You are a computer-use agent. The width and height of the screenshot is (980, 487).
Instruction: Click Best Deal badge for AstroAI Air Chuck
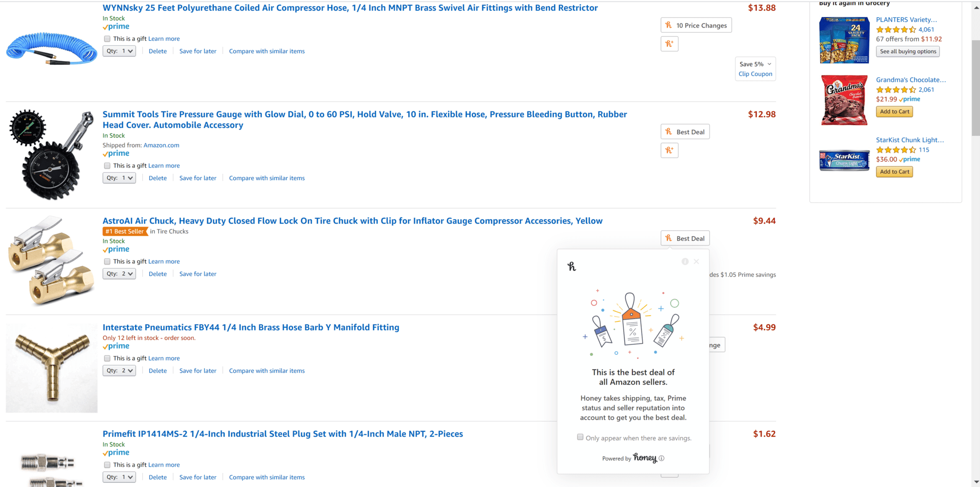click(685, 238)
